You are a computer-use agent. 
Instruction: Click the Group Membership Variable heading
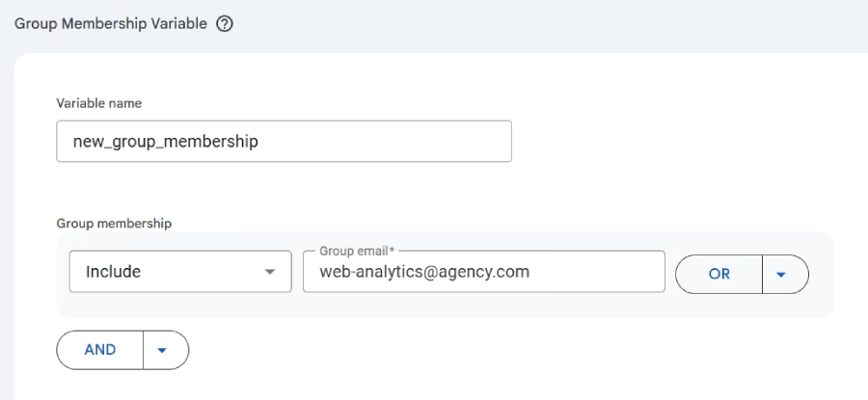(111, 24)
